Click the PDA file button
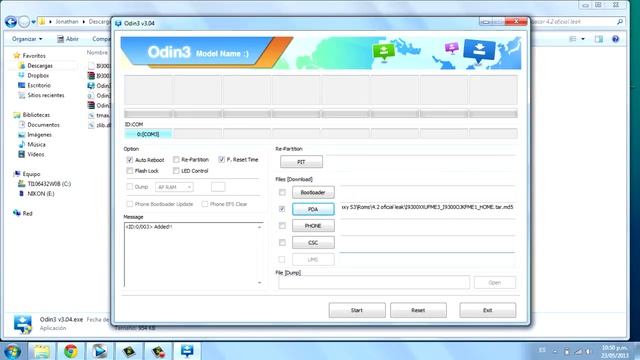 click(313, 209)
